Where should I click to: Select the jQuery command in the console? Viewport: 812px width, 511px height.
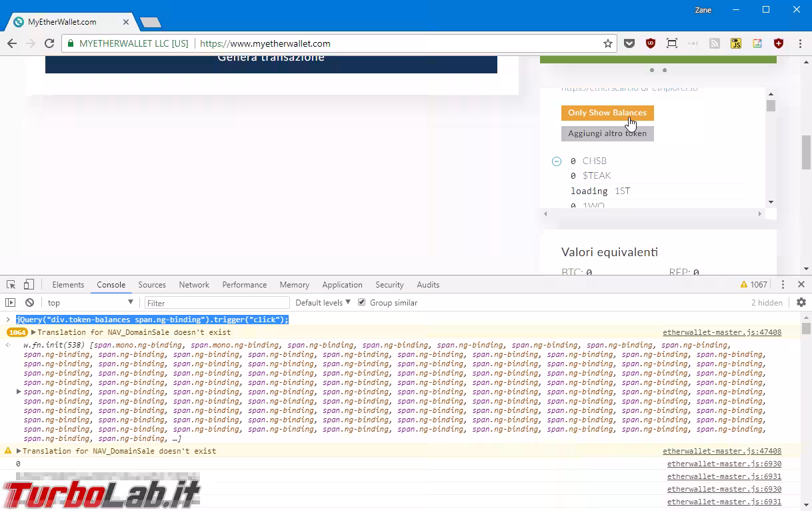pos(152,320)
